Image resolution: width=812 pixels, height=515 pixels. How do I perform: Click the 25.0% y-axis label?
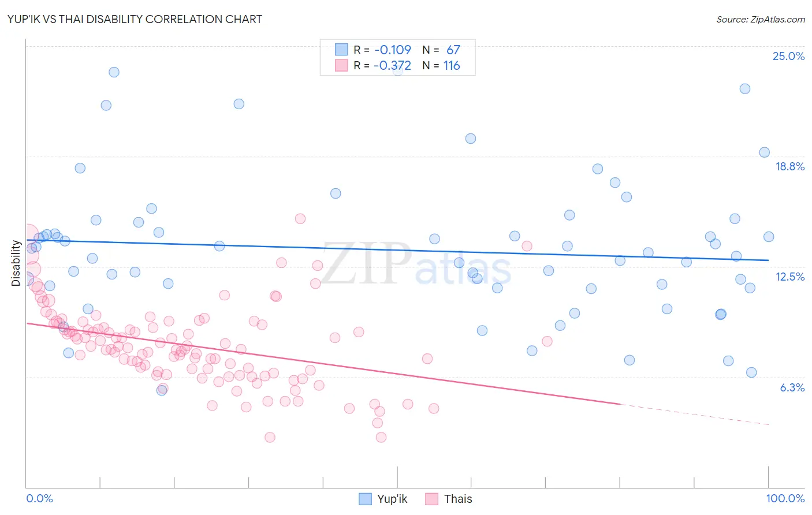pyautogui.click(x=788, y=56)
